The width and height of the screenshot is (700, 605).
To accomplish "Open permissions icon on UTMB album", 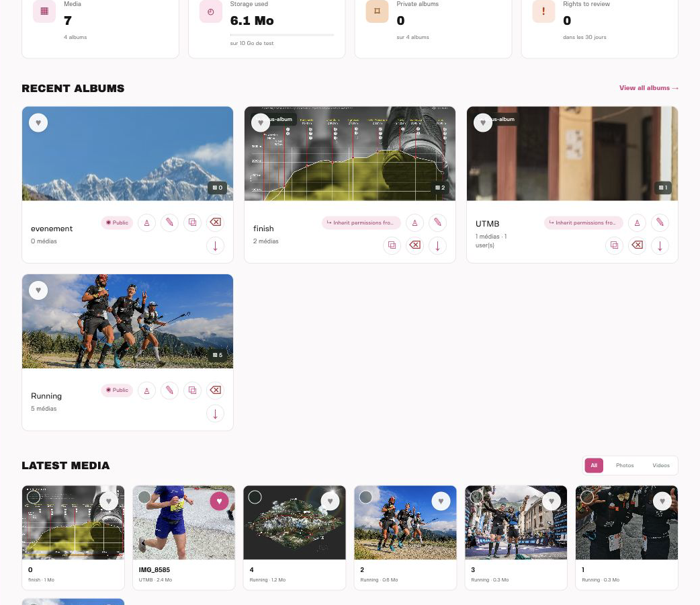I will point(637,223).
